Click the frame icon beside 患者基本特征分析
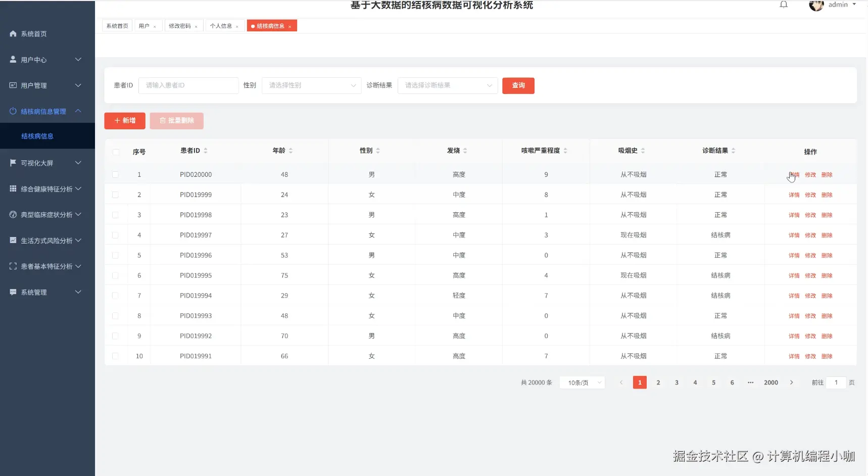The image size is (868, 476). (13, 266)
